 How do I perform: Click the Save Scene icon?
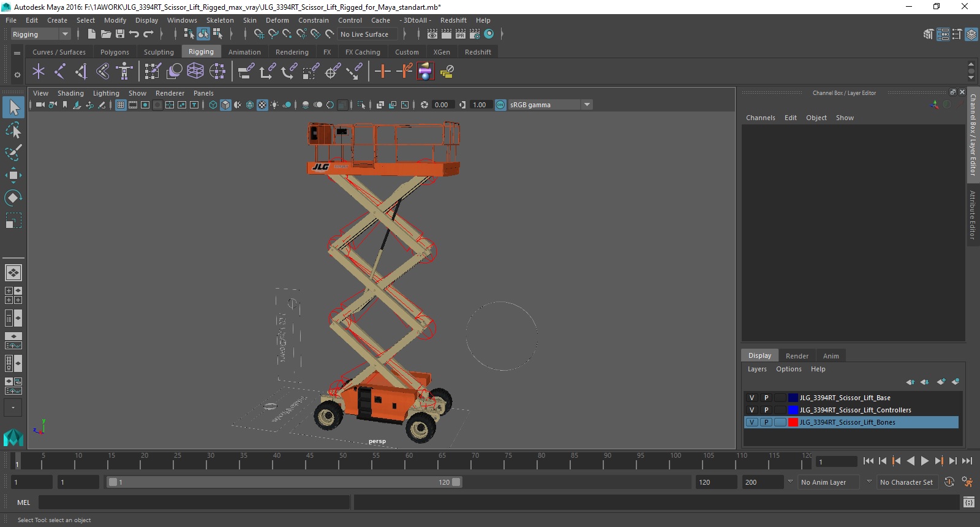pyautogui.click(x=120, y=34)
